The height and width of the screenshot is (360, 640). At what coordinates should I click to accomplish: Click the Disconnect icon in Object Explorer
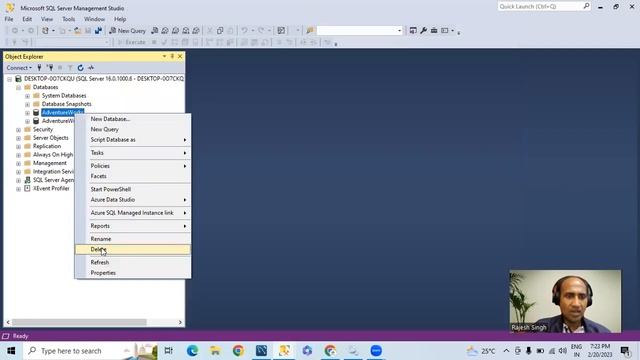50,68
